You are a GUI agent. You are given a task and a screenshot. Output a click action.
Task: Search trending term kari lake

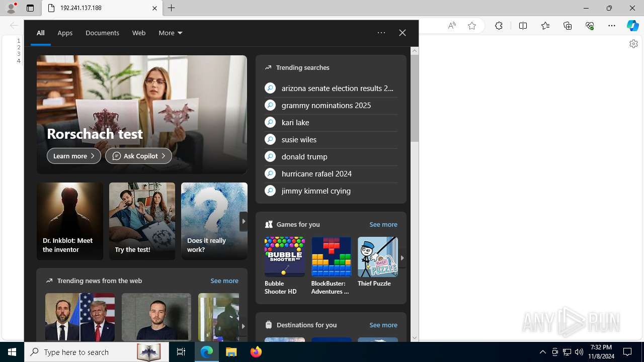[x=331, y=122]
